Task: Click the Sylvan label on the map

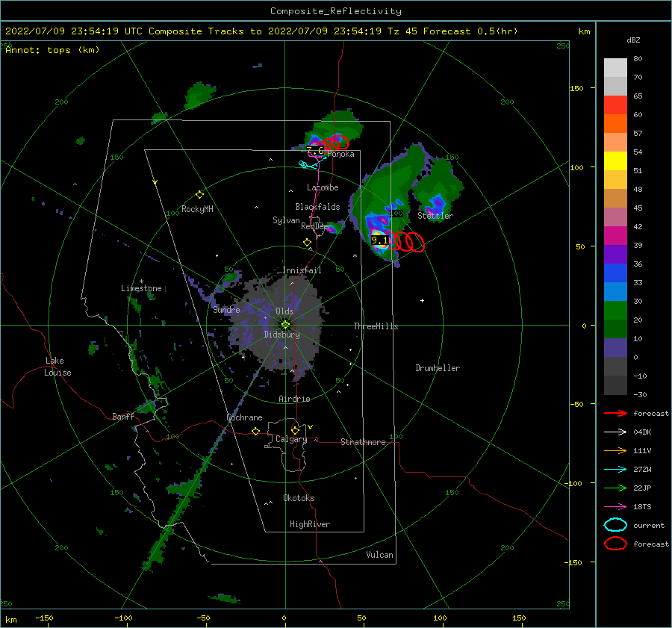Action: tap(286, 220)
